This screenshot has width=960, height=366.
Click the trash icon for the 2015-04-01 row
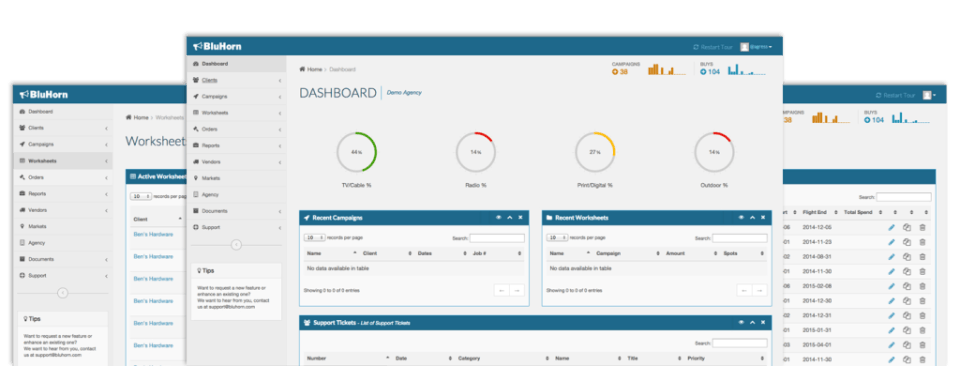point(923,345)
